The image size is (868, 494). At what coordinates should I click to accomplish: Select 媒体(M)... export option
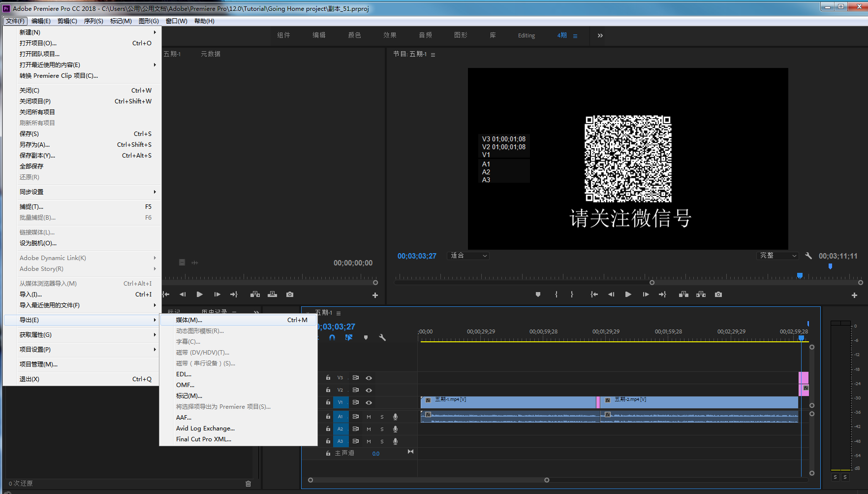(x=189, y=320)
